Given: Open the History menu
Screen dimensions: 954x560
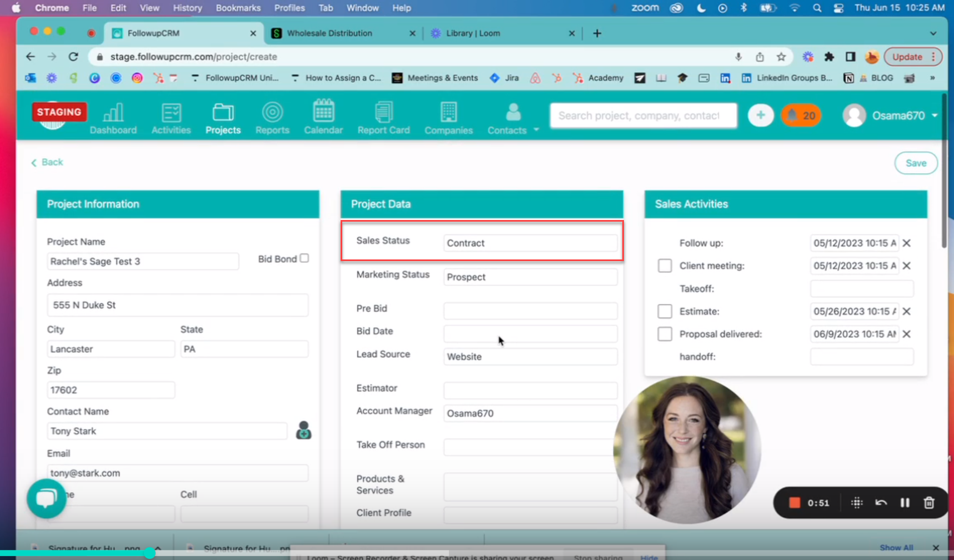Looking at the screenshot, I should point(187,8).
